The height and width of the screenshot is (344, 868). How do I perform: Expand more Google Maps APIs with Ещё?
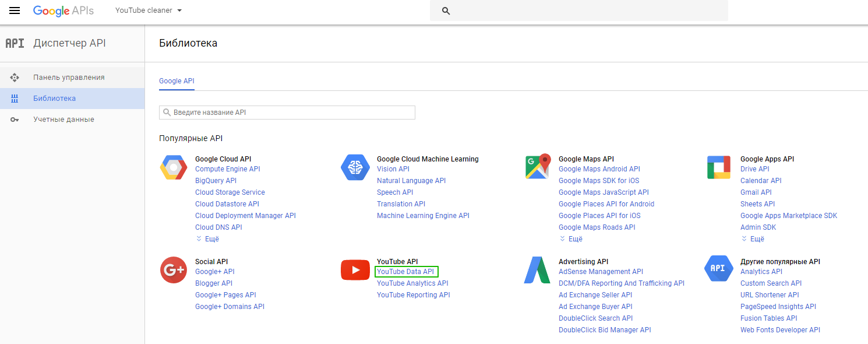point(571,239)
